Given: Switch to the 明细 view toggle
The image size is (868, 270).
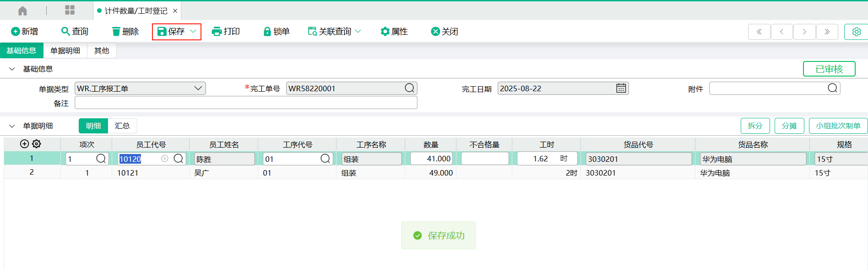Looking at the screenshot, I should [x=93, y=126].
